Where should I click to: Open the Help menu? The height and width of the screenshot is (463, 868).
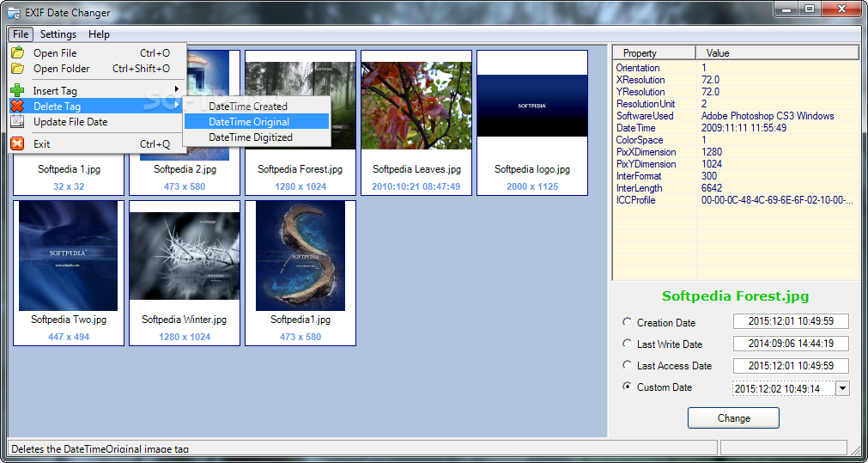99,34
